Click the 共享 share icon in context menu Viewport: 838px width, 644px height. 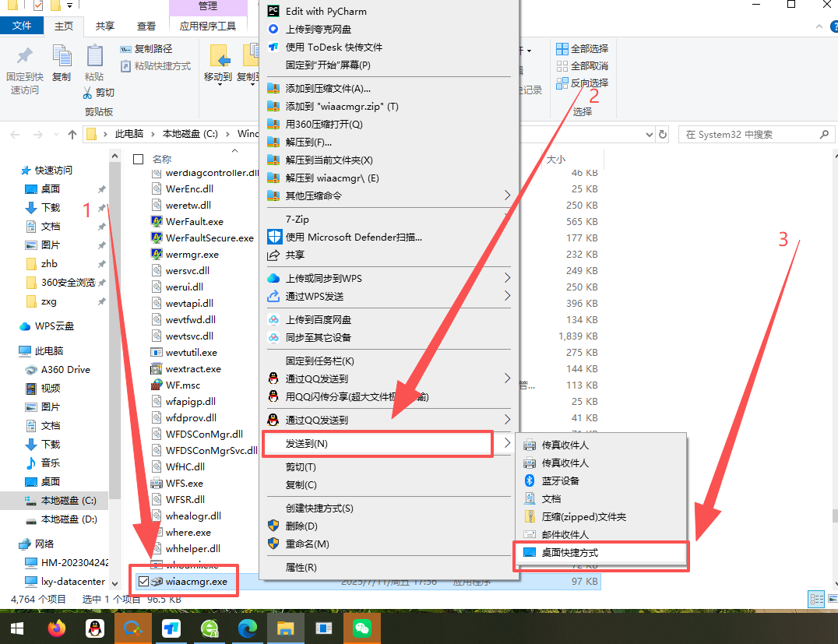(273, 255)
